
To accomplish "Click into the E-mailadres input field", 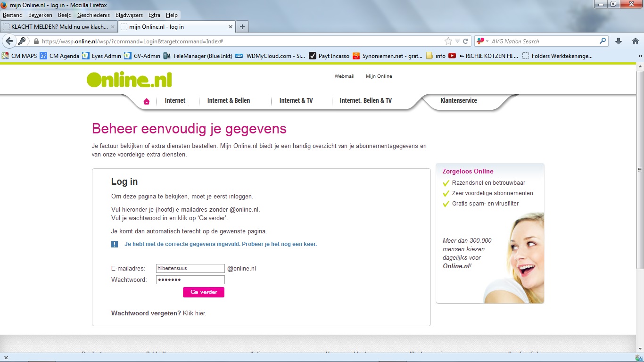I will 190,268.
